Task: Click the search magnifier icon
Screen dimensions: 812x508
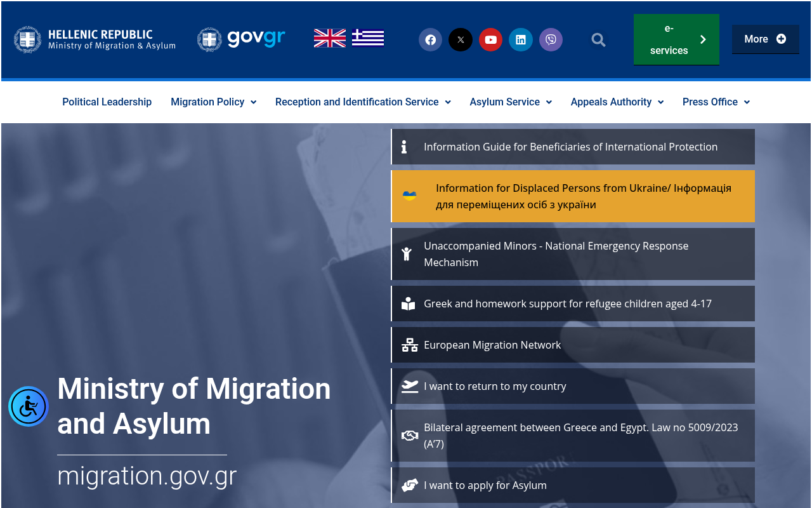Action: (x=598, y=40)
